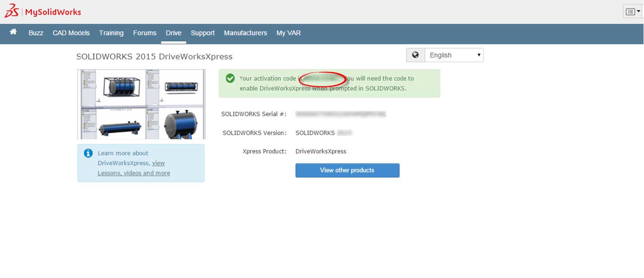Image resolution: width=644 pixels, height=278 pixels.
Task: Click the blue info icon
Action: [88, 153]
